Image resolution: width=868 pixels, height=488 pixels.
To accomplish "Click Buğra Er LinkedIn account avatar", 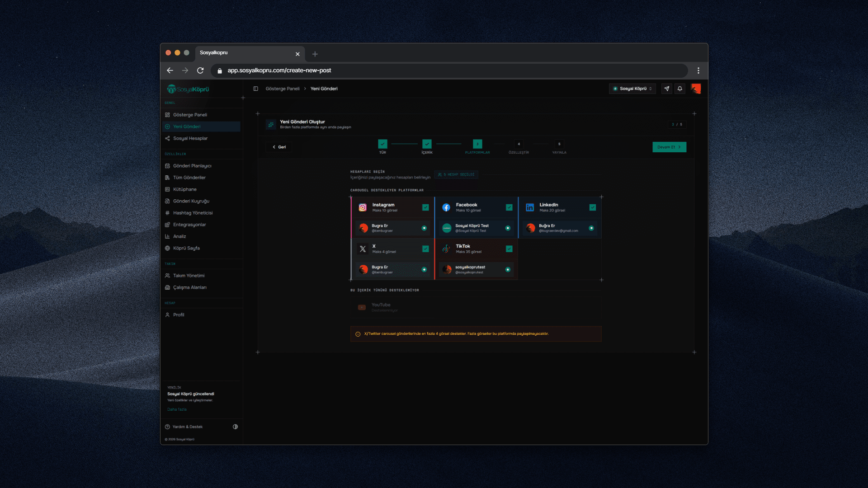I will coord(530,228).
